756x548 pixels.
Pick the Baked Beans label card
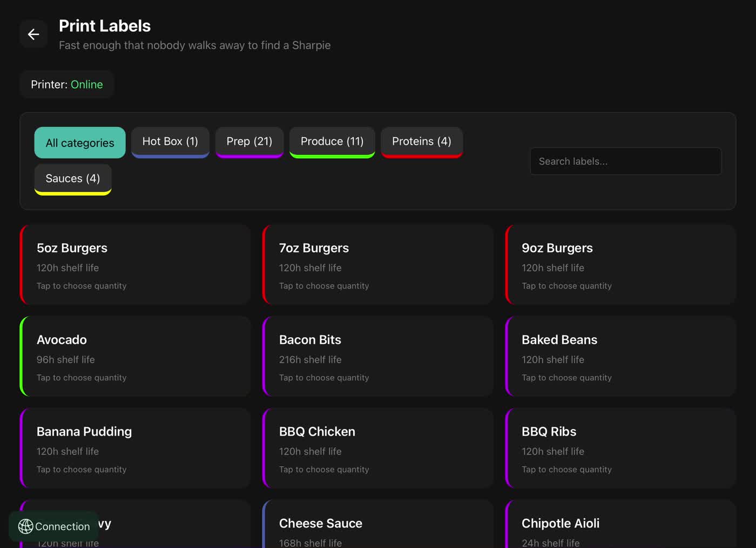point(620,357)
